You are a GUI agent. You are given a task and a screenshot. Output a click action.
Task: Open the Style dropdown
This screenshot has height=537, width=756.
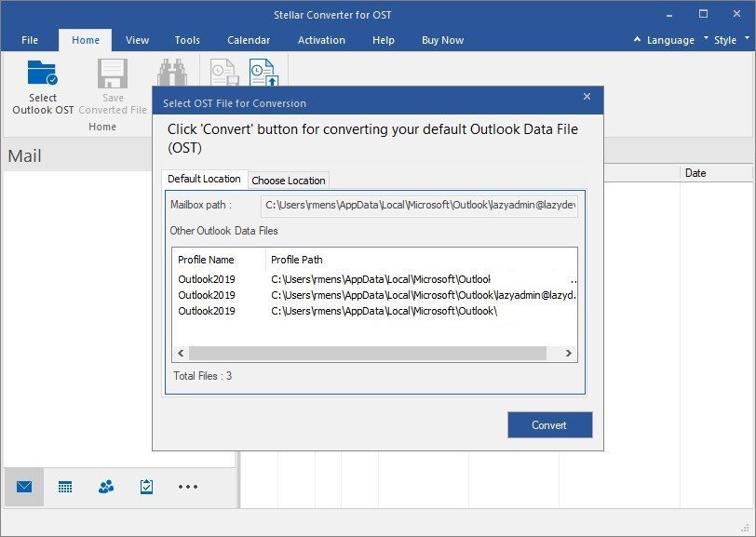[731, 40]
